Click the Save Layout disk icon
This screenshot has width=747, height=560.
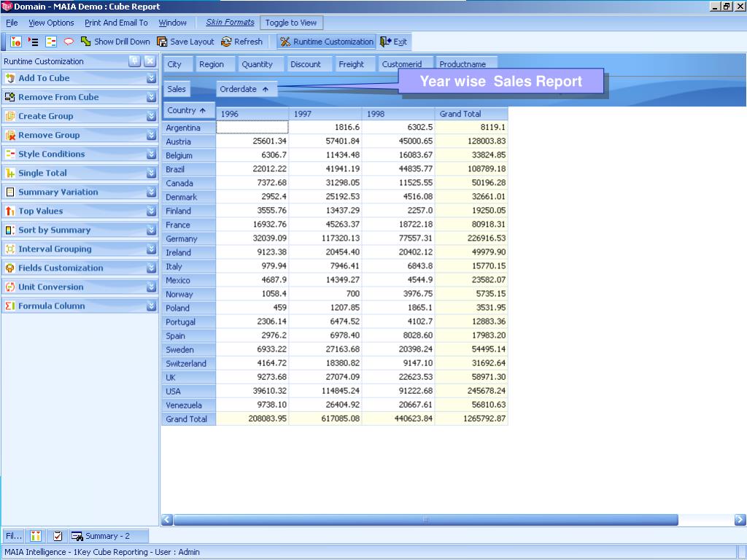pos(163,42)
